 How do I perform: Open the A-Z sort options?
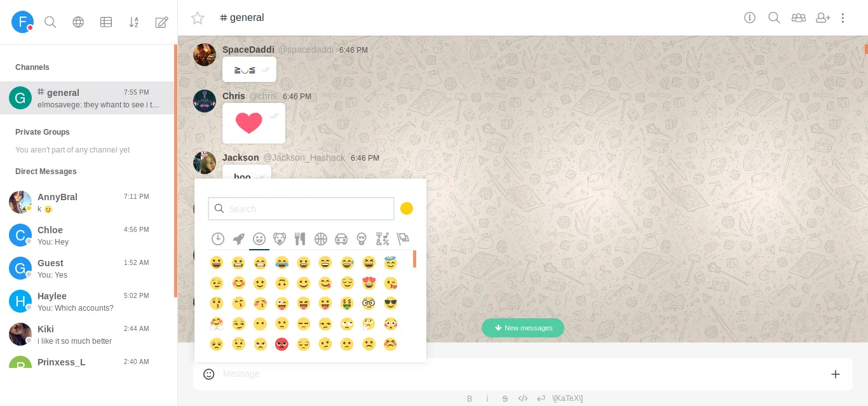[x=134, y=22]
